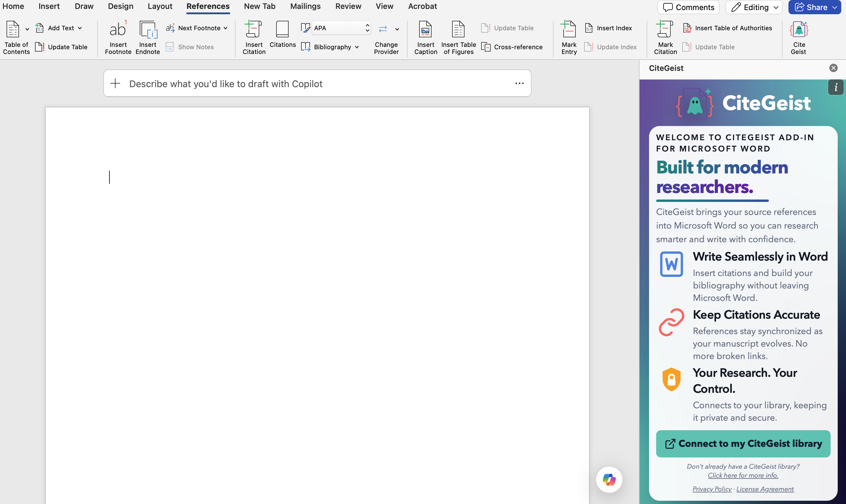The height and width of the screenshot is (504, 846).
Task: Step the citation style selector arrows
Action: tap(367, 28)
